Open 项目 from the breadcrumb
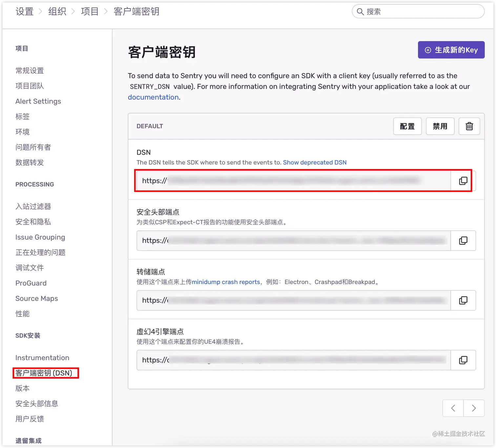Viewport: 496px width, 448px height. coord(90,11)
